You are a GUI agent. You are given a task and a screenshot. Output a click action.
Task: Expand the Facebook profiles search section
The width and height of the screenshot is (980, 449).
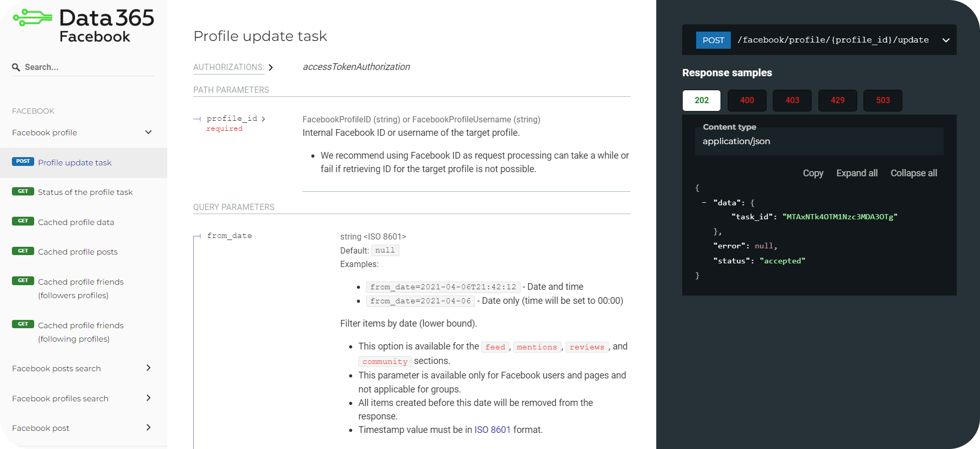point(148,398)
